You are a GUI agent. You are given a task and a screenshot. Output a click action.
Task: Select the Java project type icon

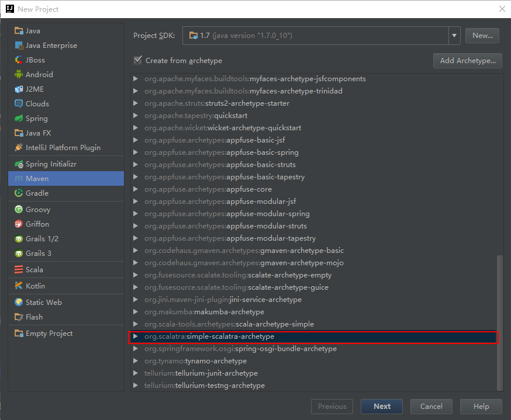point(19,31)
